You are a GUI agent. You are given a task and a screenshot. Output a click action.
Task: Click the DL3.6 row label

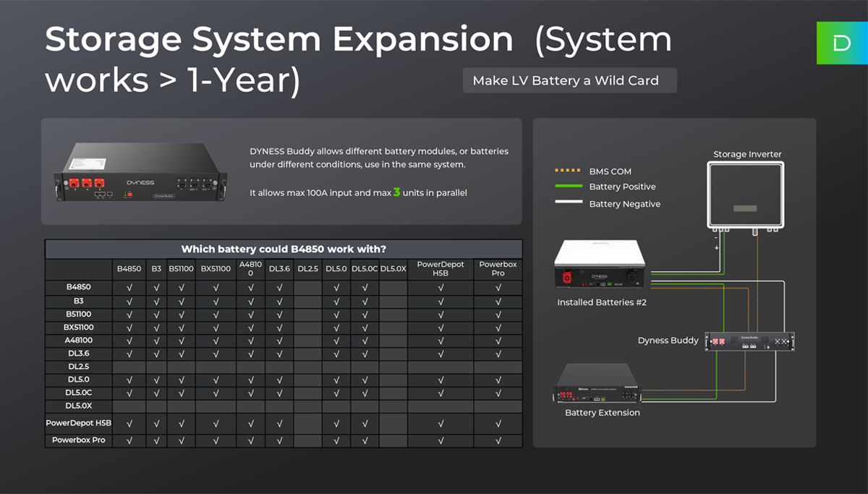78,353
